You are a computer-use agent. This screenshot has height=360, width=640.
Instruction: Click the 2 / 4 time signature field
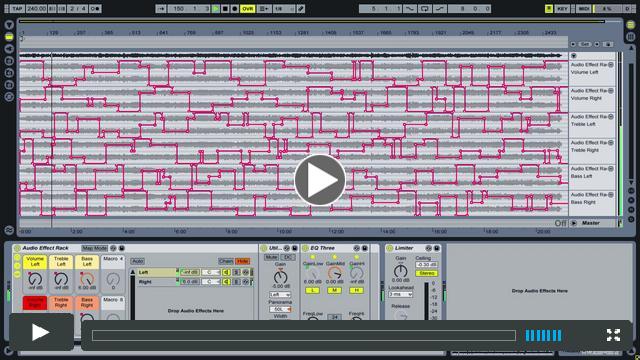coord(78,9)
